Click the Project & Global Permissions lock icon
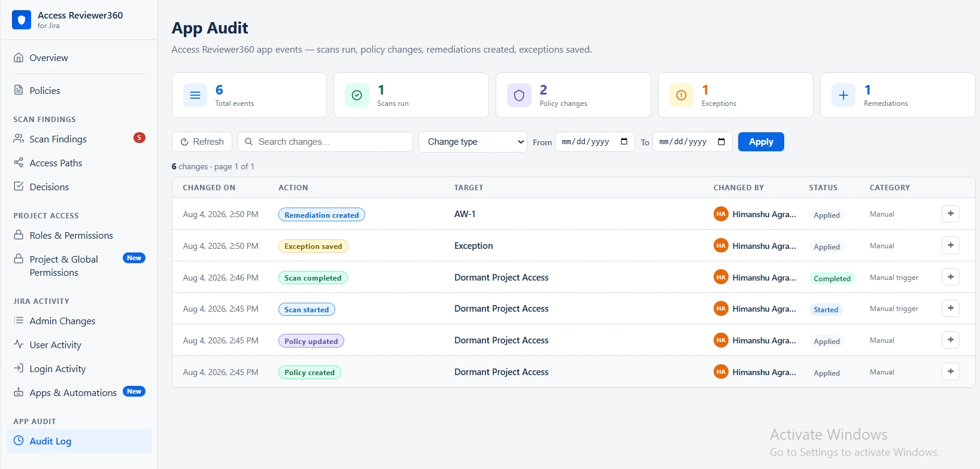The width and height of the screenshot is (980, 469). [x=19, y=259]
